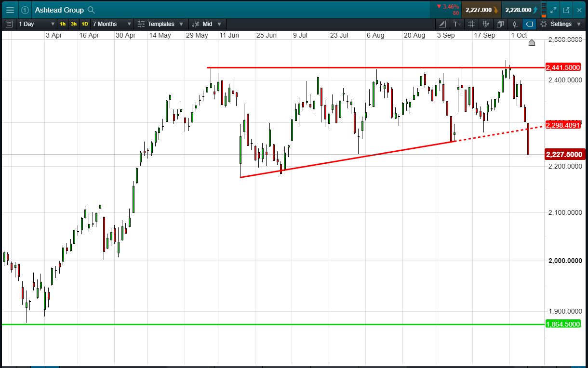Open the Mid price type menu
This screenshot has width=588, height=368.
207,24
